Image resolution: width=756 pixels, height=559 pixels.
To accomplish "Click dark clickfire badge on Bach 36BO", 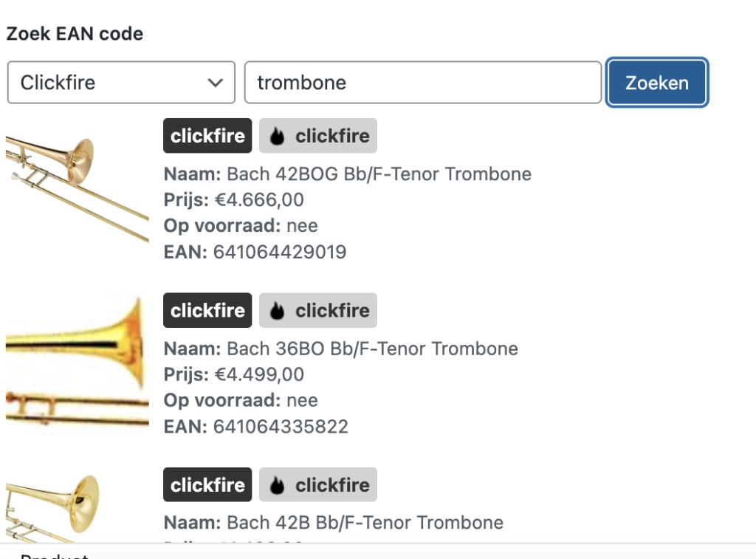I will point(207,310).
